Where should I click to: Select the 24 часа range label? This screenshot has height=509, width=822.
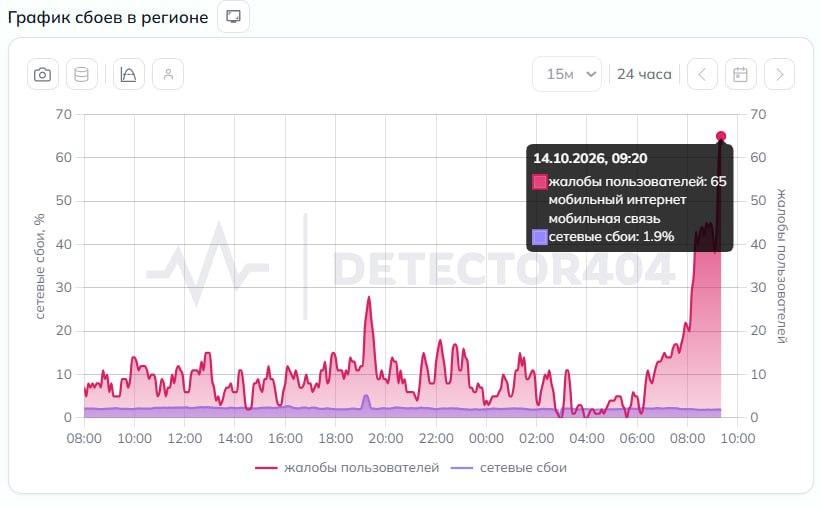[x=644, y=74]
